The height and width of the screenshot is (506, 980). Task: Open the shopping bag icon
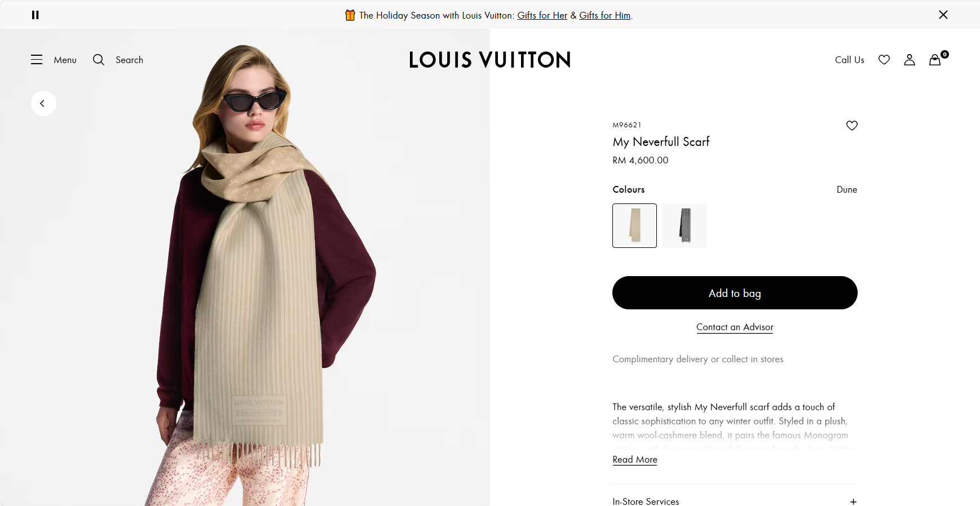(935, 60)
